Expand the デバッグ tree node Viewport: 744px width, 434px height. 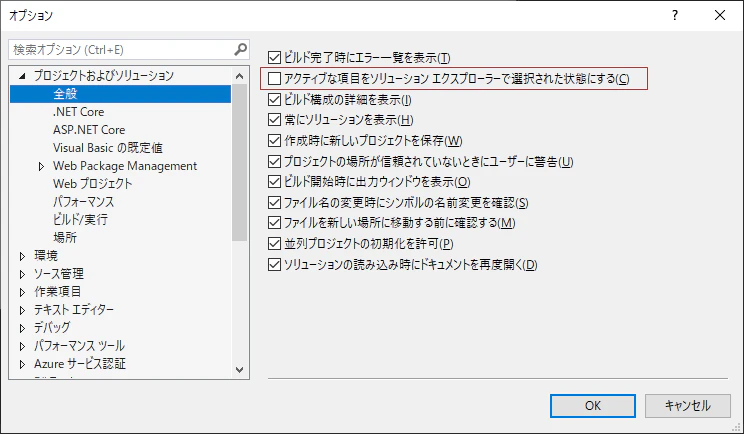[x=23, y=328]
